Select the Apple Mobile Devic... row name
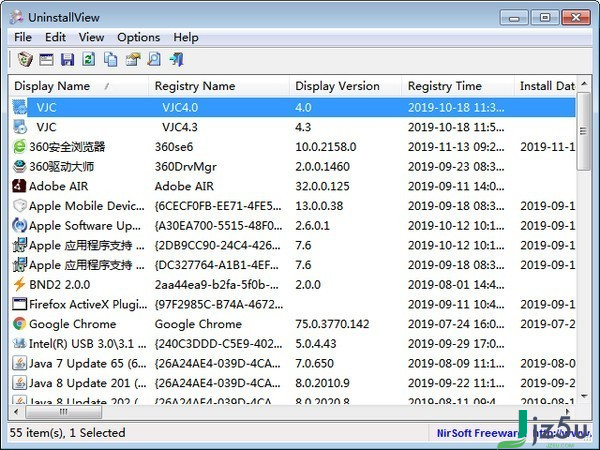The width and height of the screenshot is (600, 450). pos(87,206)
